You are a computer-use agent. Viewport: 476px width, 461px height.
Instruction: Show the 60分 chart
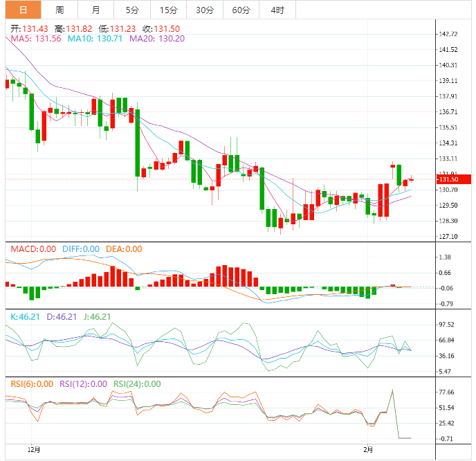[241, 10]
